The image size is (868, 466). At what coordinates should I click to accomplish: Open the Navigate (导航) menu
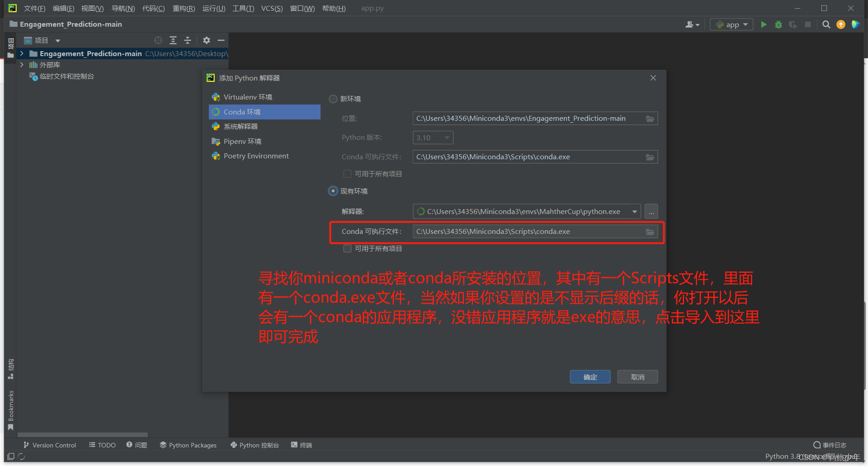coord(123,8)
